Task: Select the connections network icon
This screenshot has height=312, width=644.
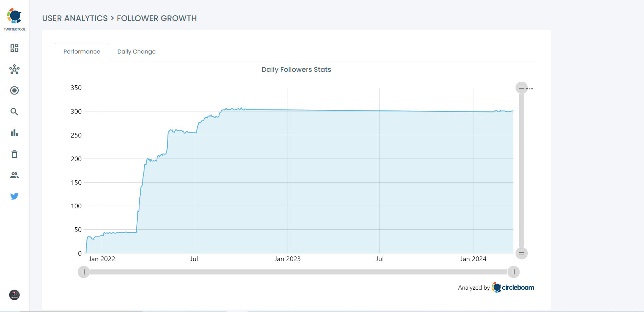Action: click(14, 69)
